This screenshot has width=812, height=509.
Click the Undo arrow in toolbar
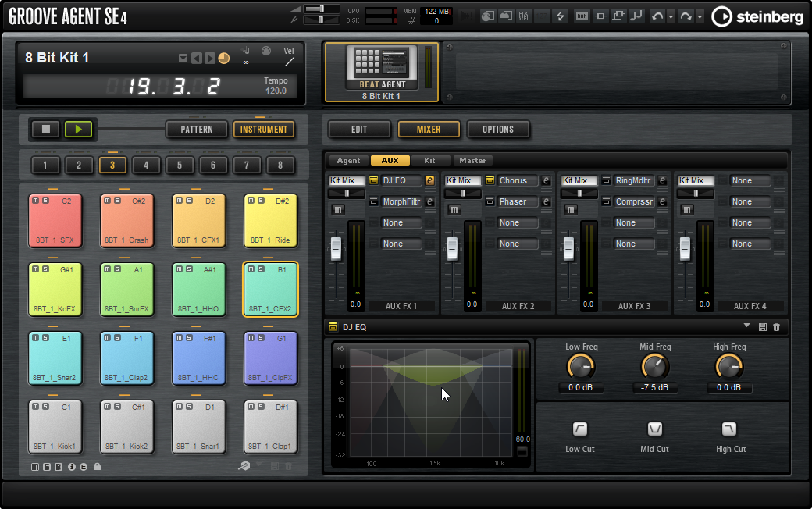(x=657, y=16)
